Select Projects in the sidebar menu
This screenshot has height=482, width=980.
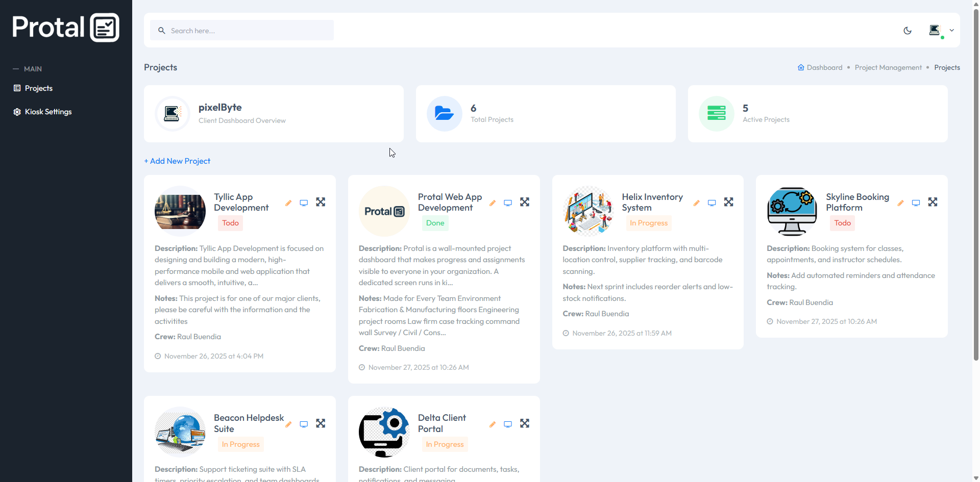38,88
